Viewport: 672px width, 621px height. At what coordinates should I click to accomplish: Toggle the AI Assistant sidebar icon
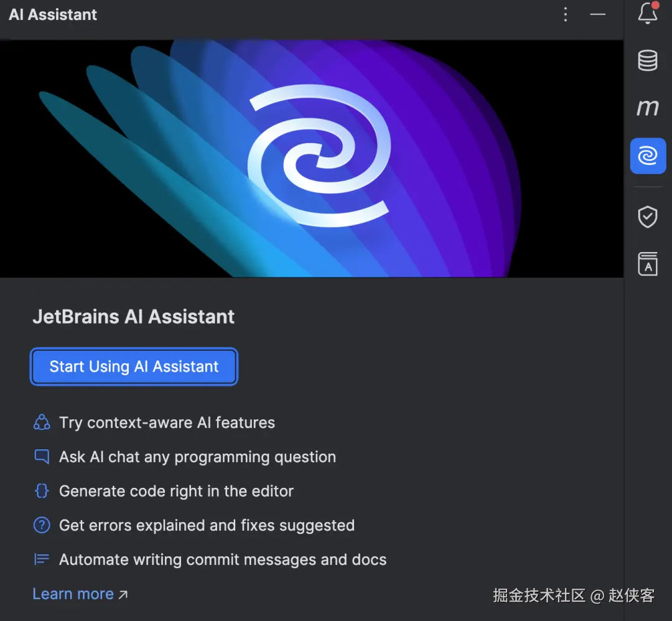click(x=648, y=156)
